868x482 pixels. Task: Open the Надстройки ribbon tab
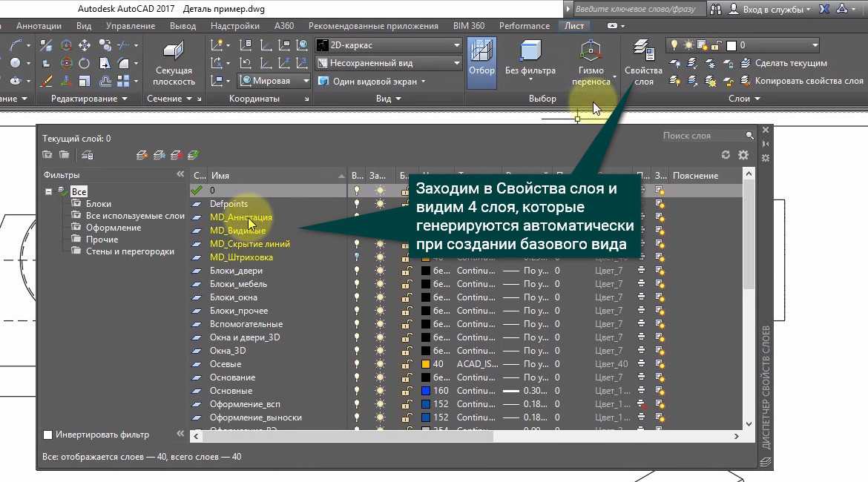tap(235, 26)
